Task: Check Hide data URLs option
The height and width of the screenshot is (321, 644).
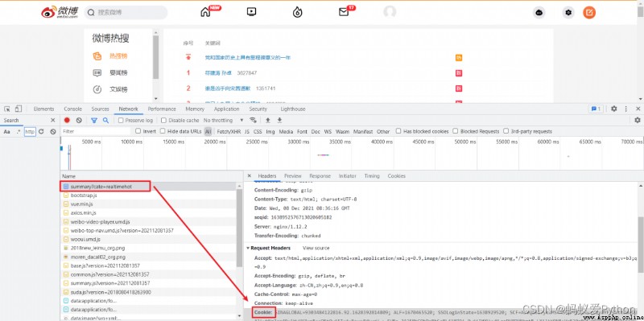Action: [163, 131]
